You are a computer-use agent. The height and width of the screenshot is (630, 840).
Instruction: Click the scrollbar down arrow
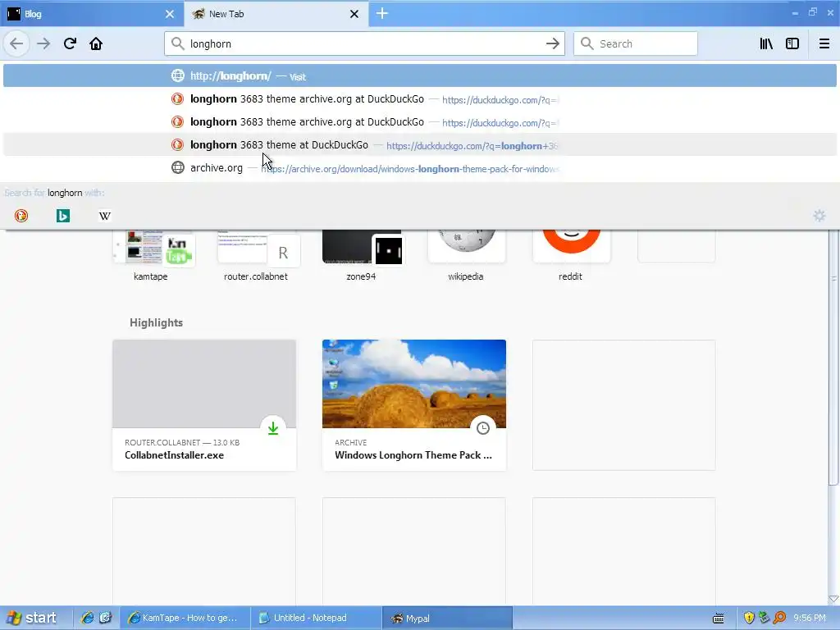[x=833, y=599]
